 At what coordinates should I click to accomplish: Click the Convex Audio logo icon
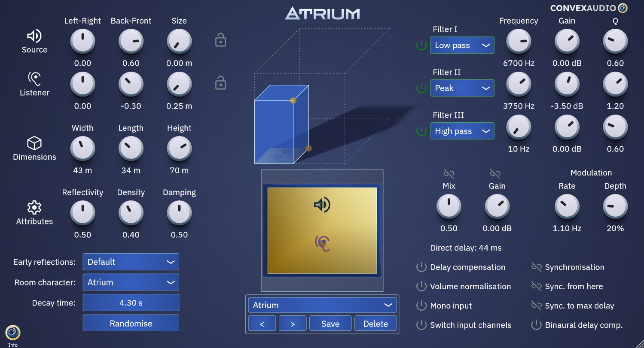click(623, 8)
